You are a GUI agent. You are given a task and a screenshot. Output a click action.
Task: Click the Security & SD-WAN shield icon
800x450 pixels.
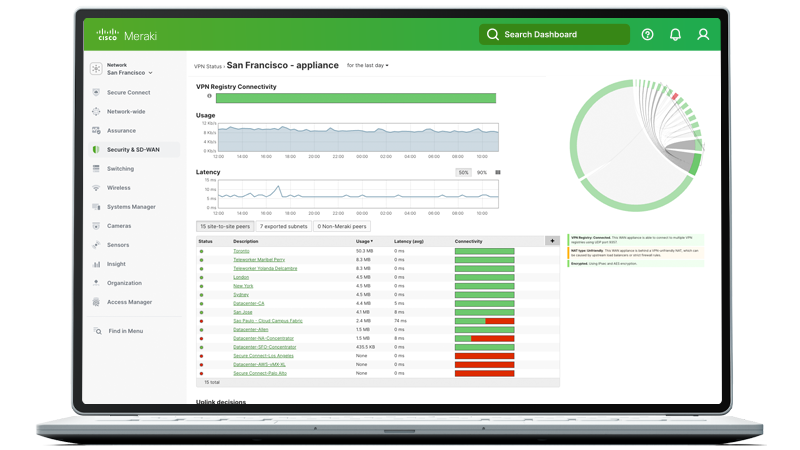pyautogui.click(x=96, y=149)
